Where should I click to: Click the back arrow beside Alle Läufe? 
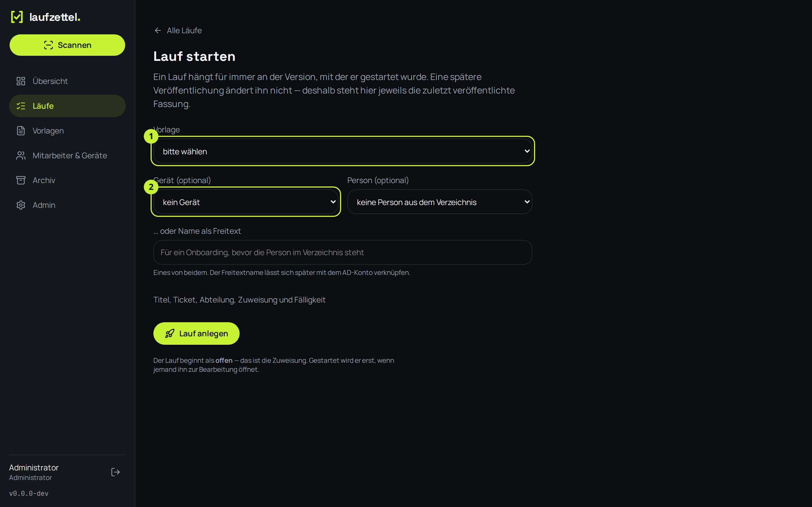158,30
